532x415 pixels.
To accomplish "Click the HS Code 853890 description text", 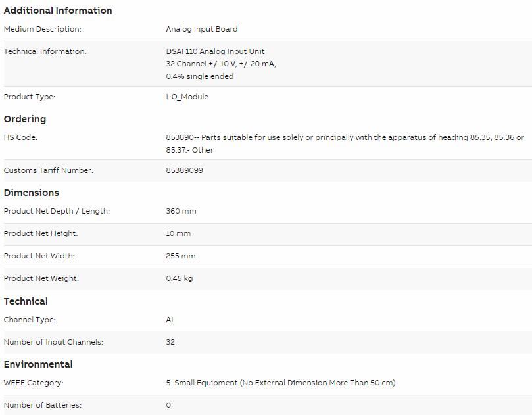I will tap(345, 143).
